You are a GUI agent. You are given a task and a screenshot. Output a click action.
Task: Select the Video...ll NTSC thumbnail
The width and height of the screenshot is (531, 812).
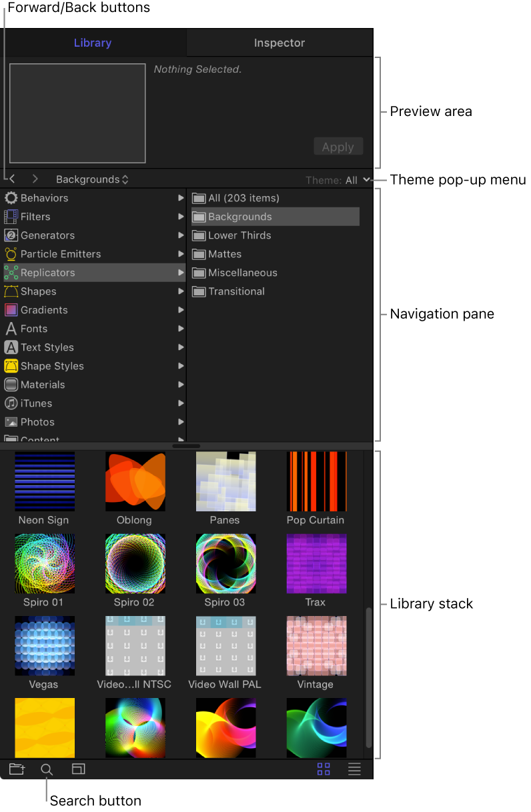pos(135,645)
